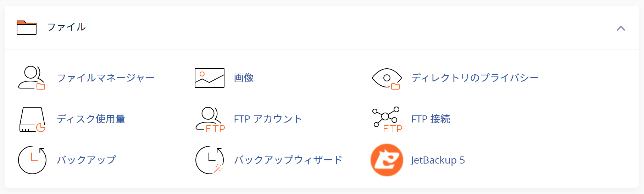Open the ディレクトリのプライバシー eye icon
The height and width of the screenshot is (194, 644).
(x=387, y=79)
